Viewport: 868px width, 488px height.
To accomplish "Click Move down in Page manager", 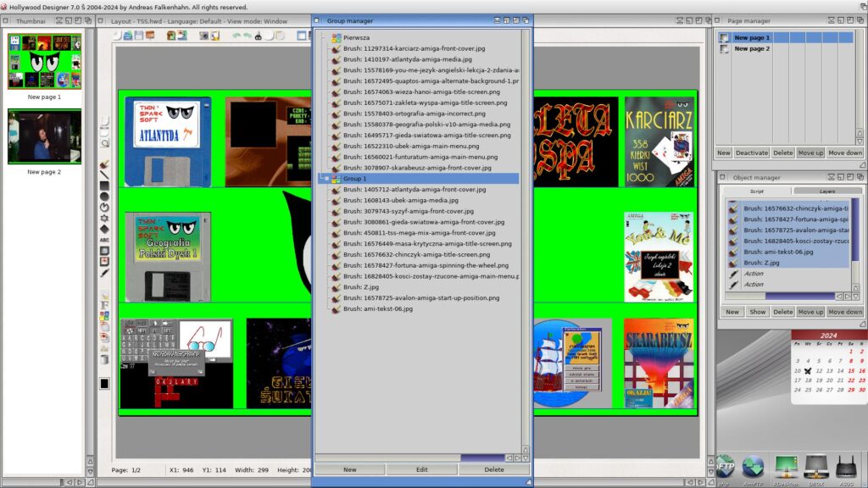I will pos(845,152).
